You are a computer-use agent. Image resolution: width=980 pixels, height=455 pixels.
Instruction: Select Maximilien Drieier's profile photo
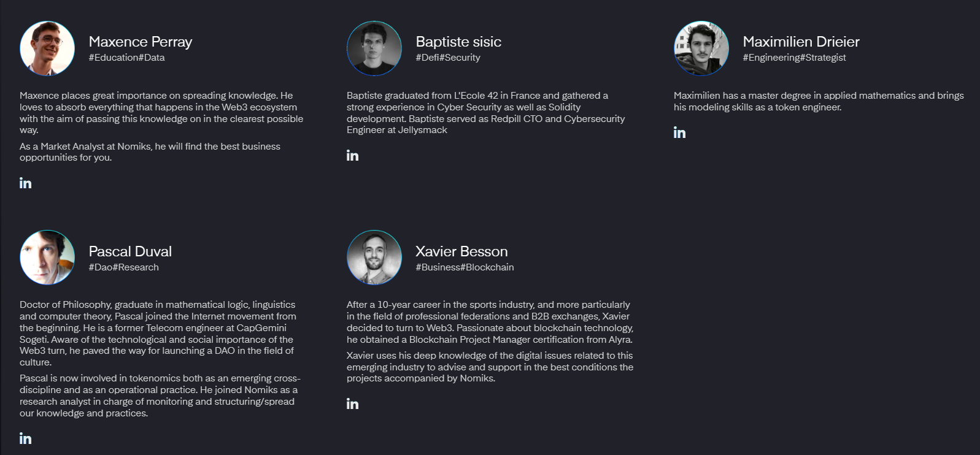(x=701, y=48)
